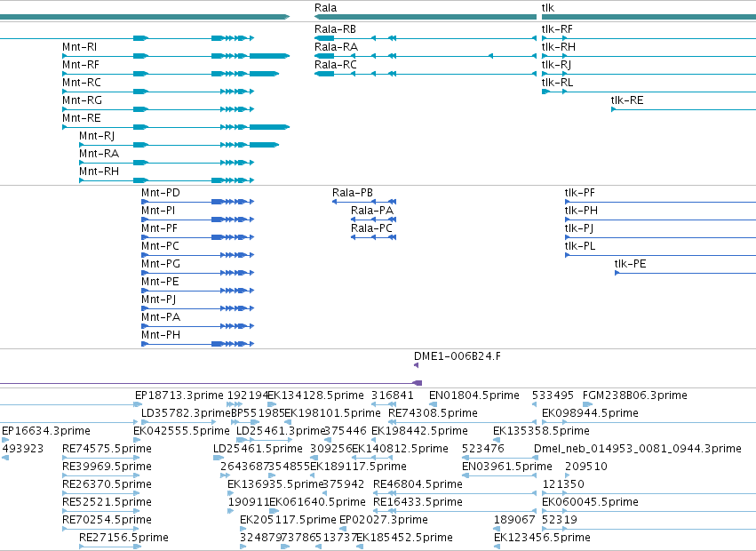The image size is (756, 551).
Task: Select the RE74575.5prime EST label
Action: [x=107, y=449]
